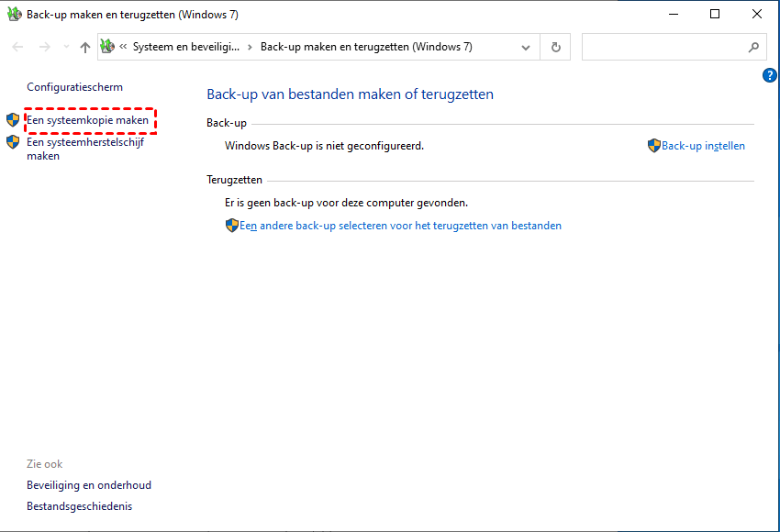
Task: Select 'Een andere back-up selecteren' link
Action: (x=400, y=226)
